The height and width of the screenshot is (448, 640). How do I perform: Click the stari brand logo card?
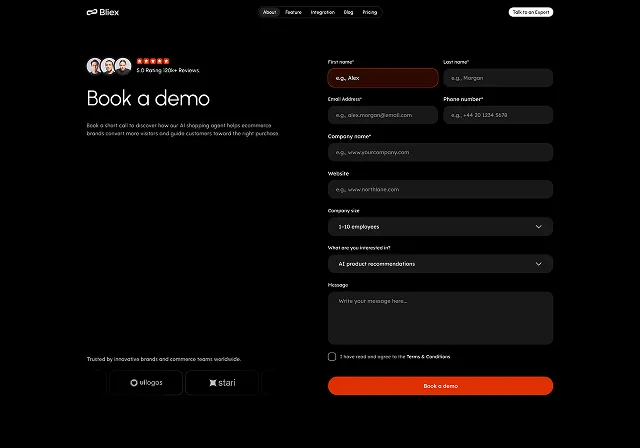[222, 383]
